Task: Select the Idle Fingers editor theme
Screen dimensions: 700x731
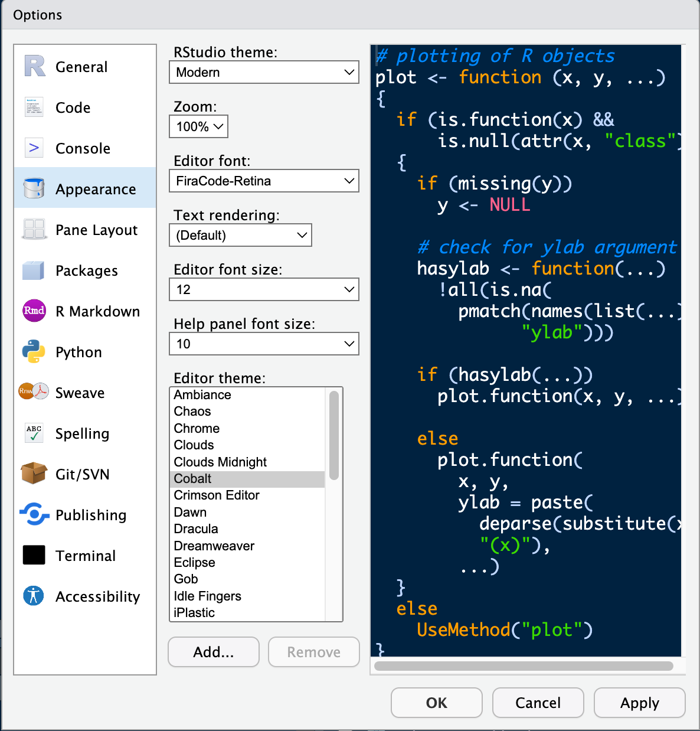Action: pos(247,596)
